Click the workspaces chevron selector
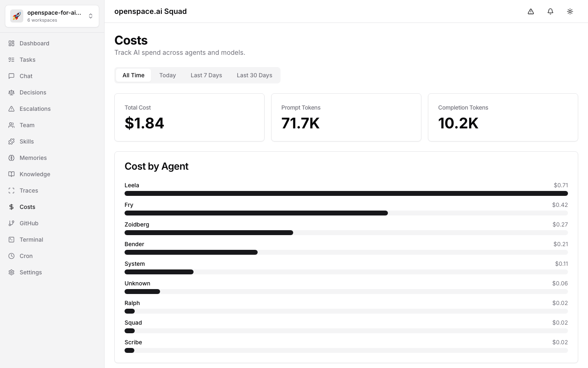 (x=91, y=16)
